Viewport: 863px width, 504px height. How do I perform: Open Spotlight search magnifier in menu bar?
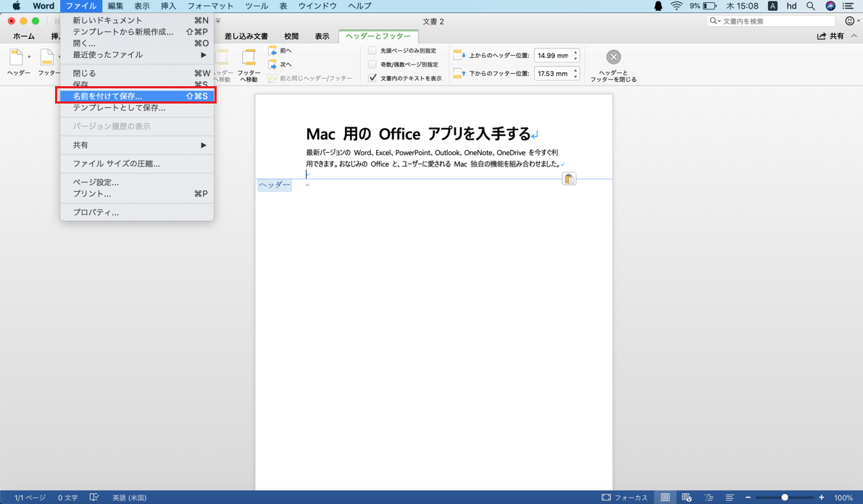pyautogui.click(x=811, y=6)
